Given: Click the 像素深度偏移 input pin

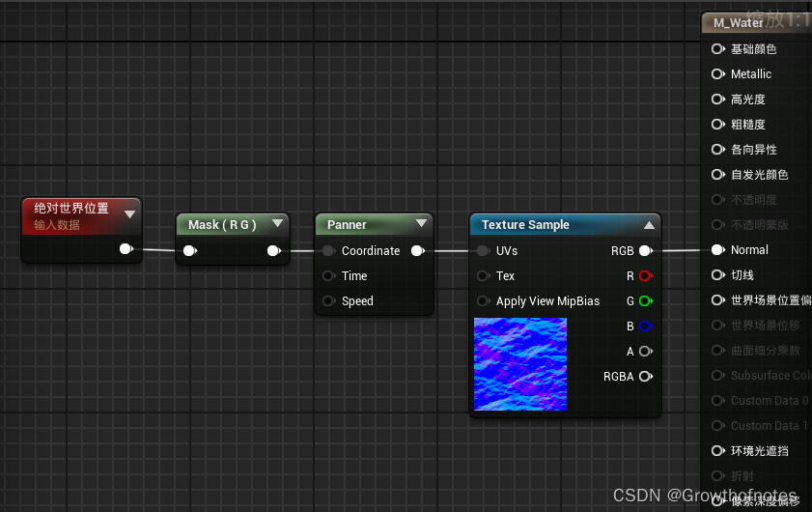Looking at the screenshot, I should click(717, 500).
